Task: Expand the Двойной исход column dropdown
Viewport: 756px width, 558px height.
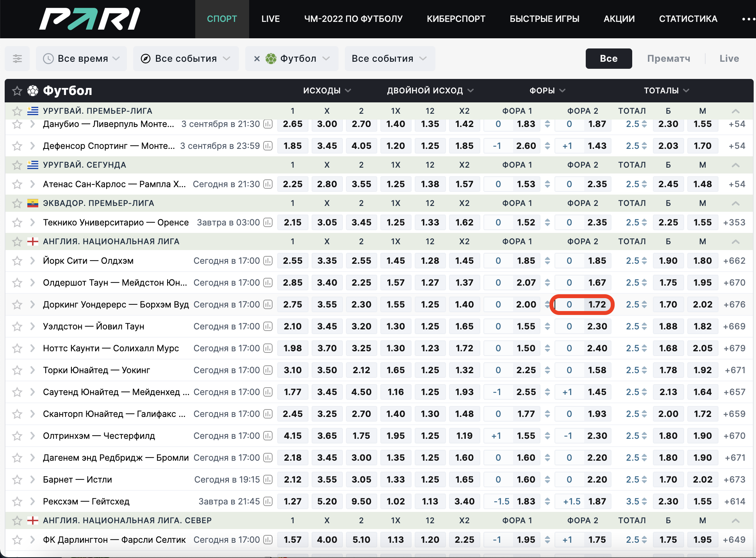Action: [x=430, y=91]
